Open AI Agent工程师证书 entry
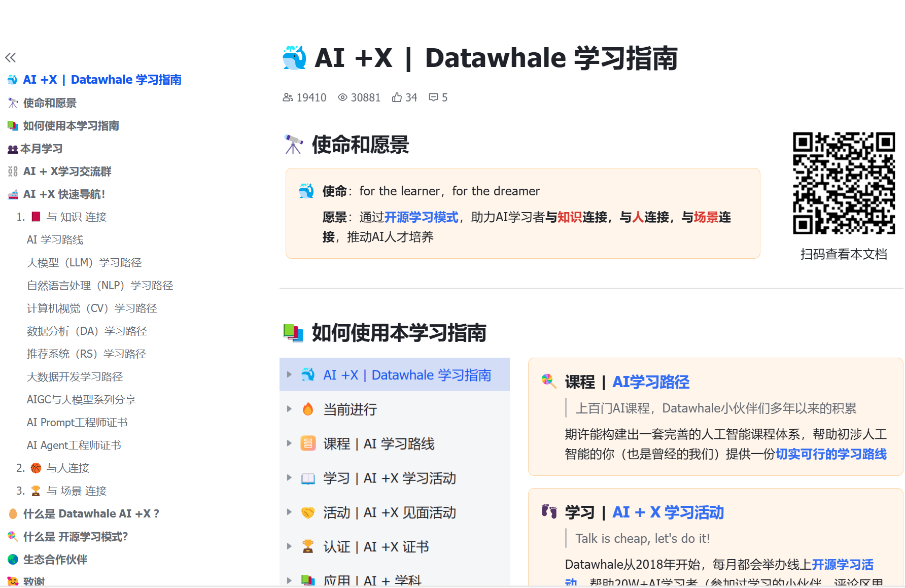The width and height of the screenshot is (905, 588). coord(74,445)
